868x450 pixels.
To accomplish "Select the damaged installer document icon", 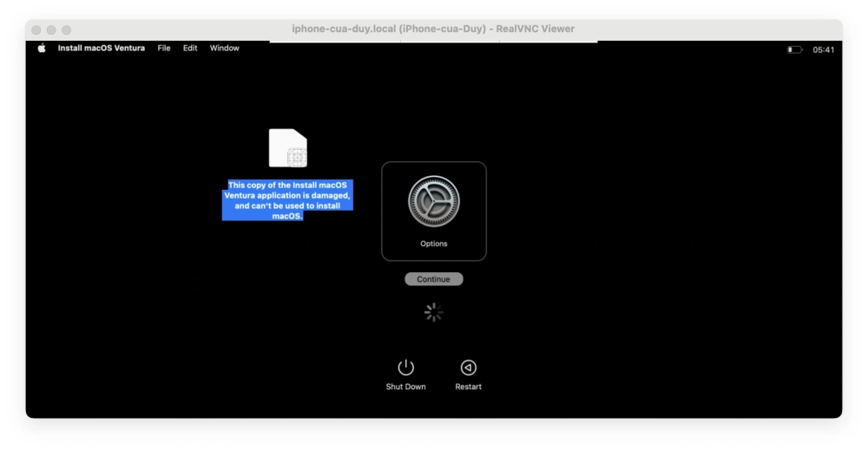I will [287, 148].
